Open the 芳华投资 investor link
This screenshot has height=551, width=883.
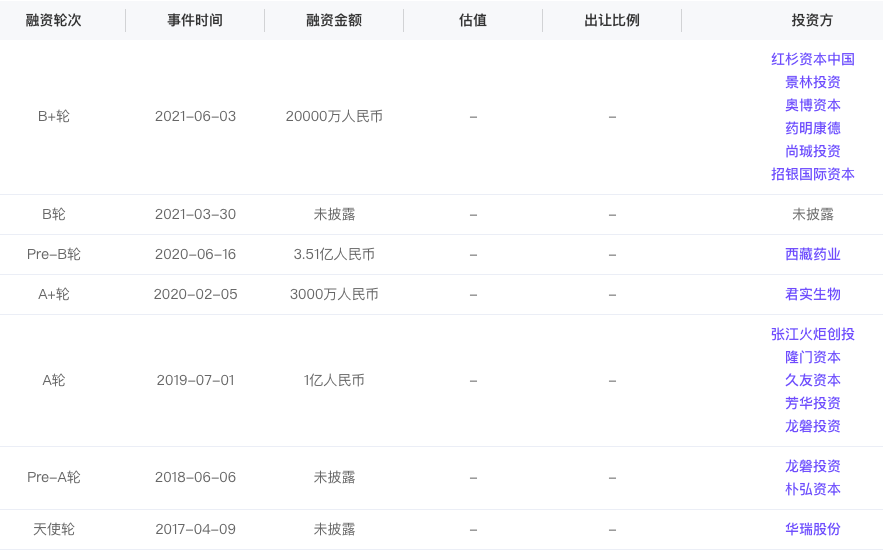tap(812, 403)
